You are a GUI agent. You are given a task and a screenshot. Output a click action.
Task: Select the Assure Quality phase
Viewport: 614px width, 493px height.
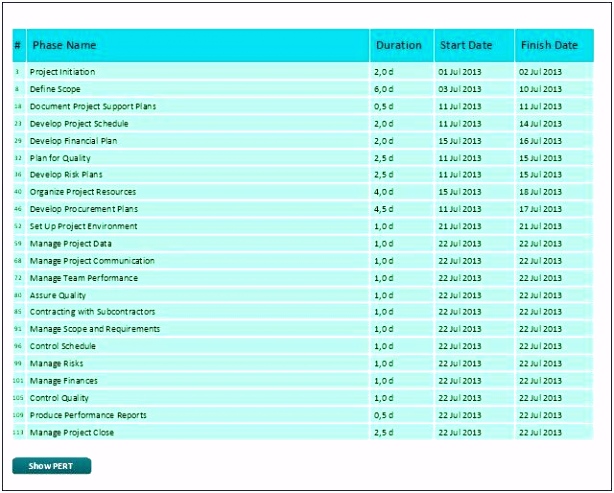58,295
